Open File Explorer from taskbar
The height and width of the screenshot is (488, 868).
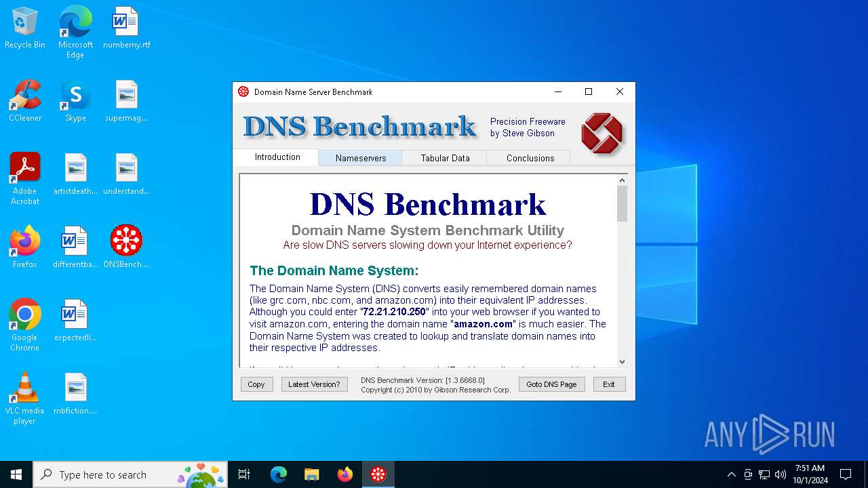(x=312, y=474)
